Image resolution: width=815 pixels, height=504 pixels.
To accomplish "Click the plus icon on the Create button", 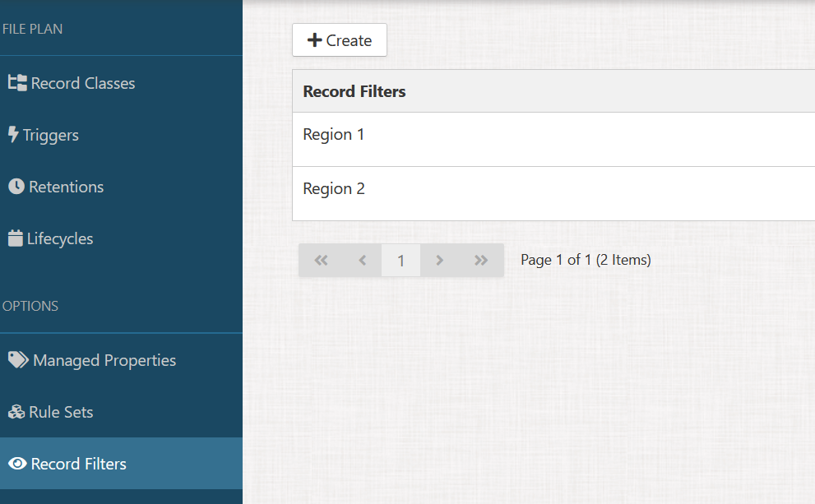I will [x=314, y=39].
